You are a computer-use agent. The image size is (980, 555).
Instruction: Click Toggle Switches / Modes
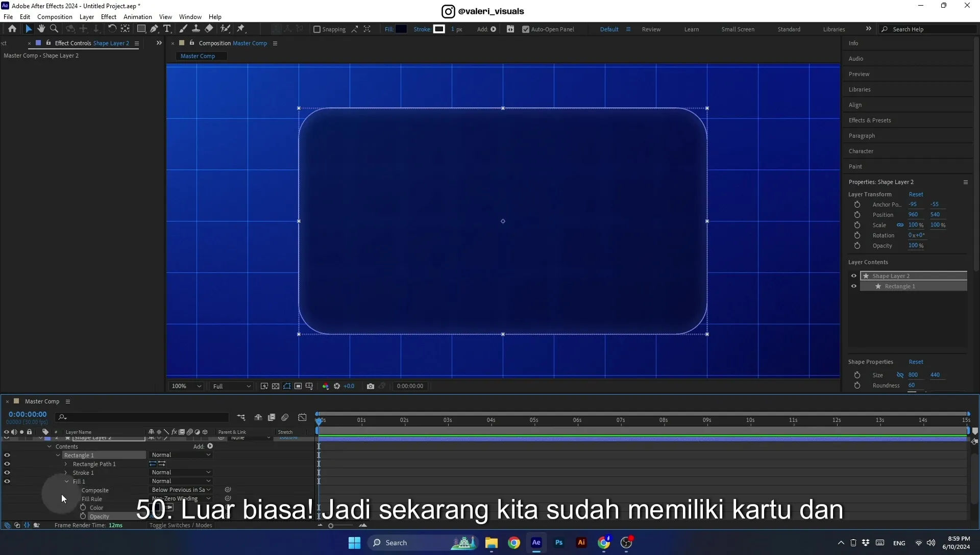[181, 525]
